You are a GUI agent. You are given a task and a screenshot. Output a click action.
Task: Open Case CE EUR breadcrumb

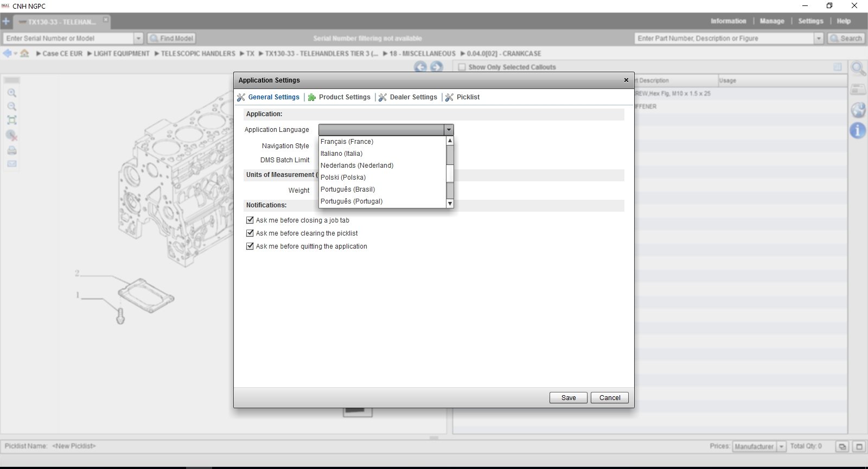(x=62, y=53)
